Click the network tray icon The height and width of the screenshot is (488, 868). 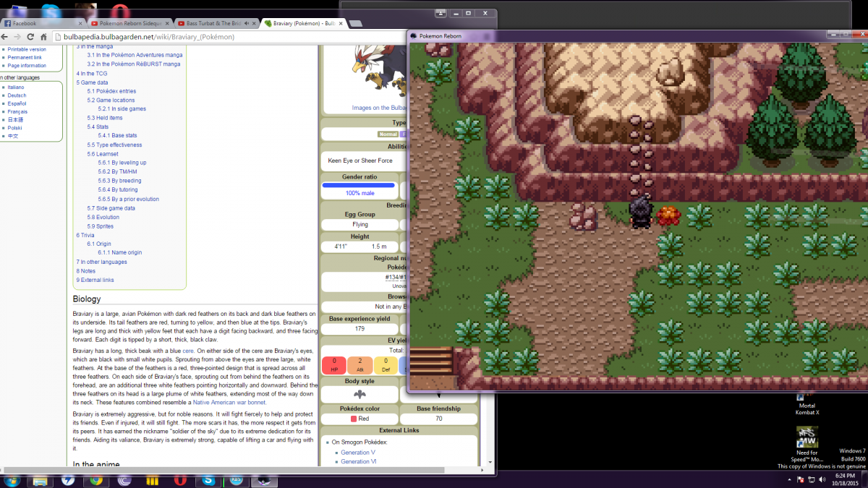[812, 480]
